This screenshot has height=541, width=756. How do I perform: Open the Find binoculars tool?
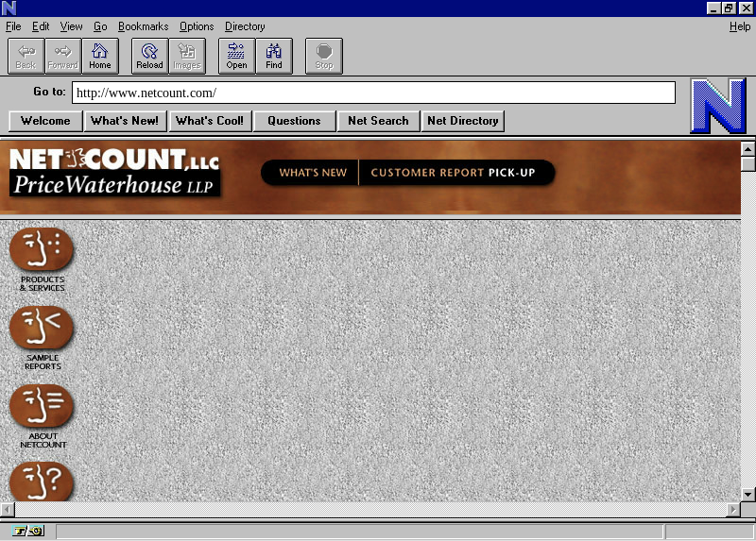coord(274,56)
